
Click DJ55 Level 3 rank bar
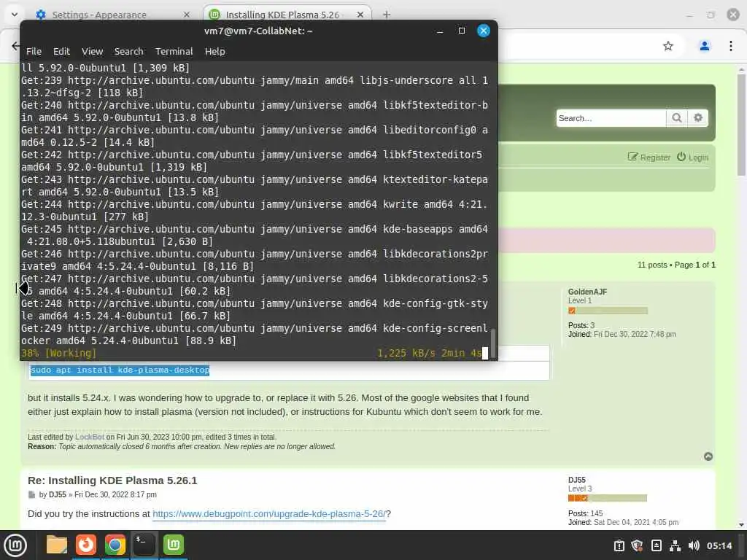point(608,498)
